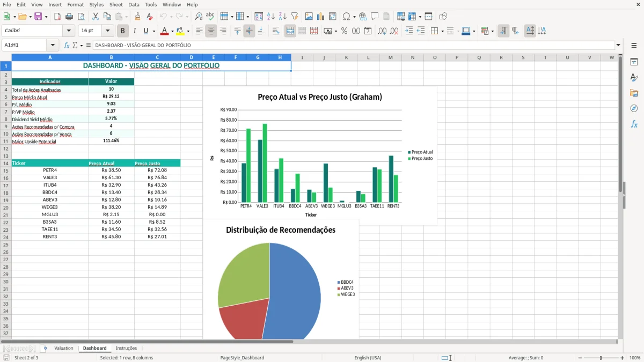This screenshot has height=362, width=644.
Task: Open the font name dropdown
Action: click(69, 31)
